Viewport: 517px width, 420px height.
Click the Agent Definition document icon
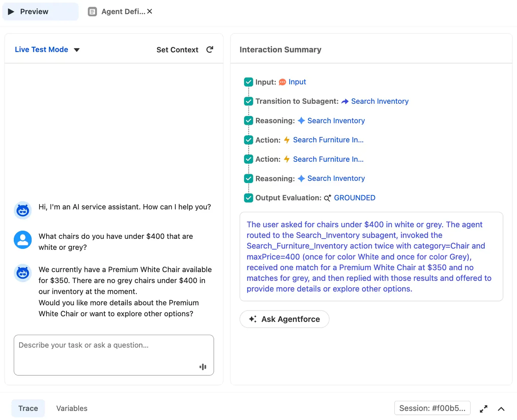click(x=92, y=12)
